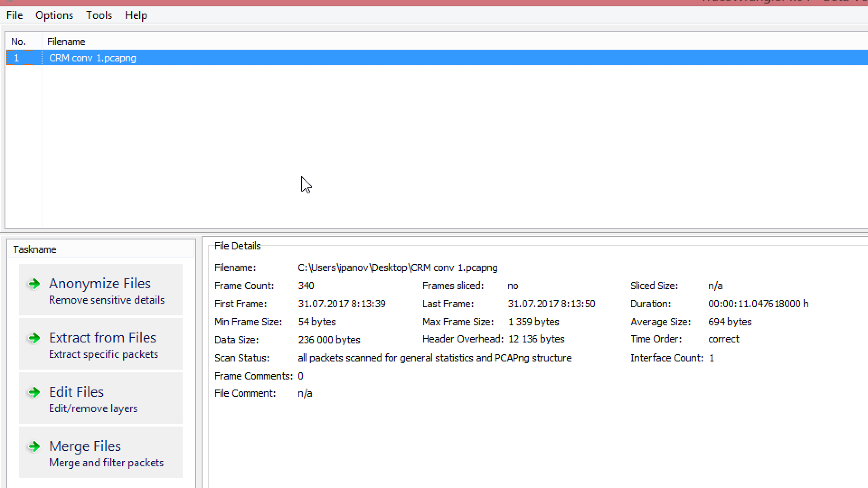Screen dimensions: 868x488
Task: Click green arrow icon beside Edit Files
Action: pyautogui.click(x=34, y=392)
